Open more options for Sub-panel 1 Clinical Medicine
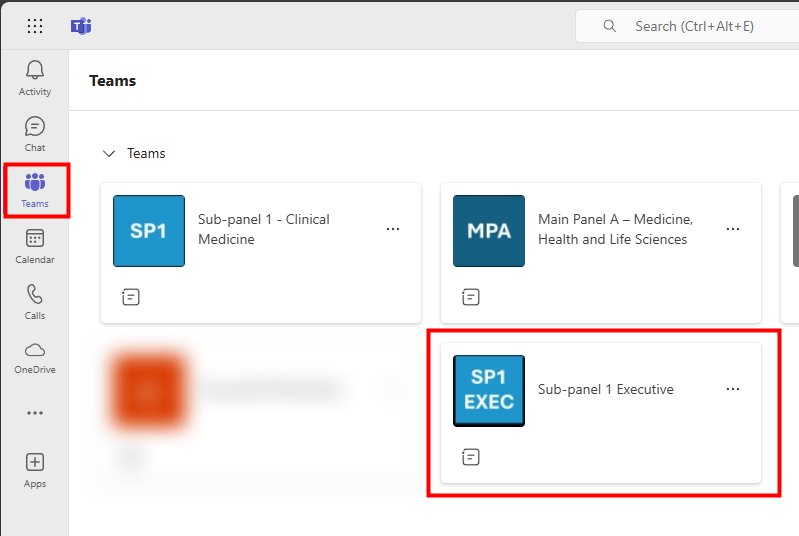799x536 pixels. tap(393, 229)
